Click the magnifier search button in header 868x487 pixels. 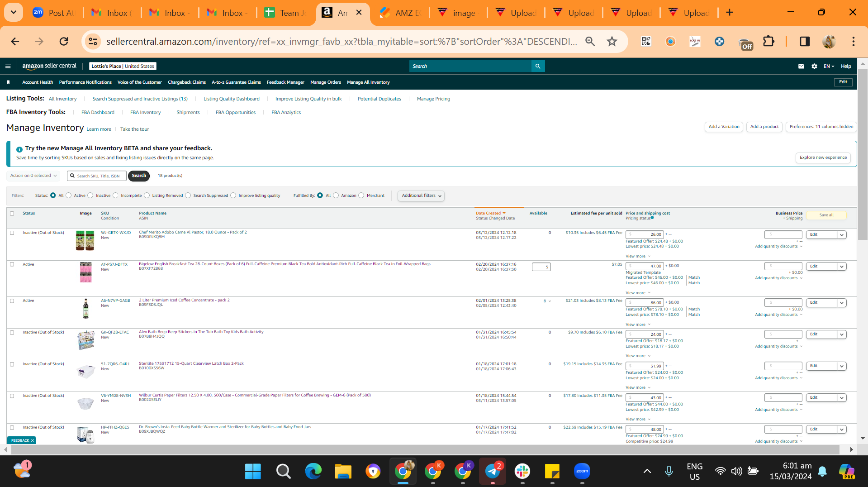(x=538, y=66)
